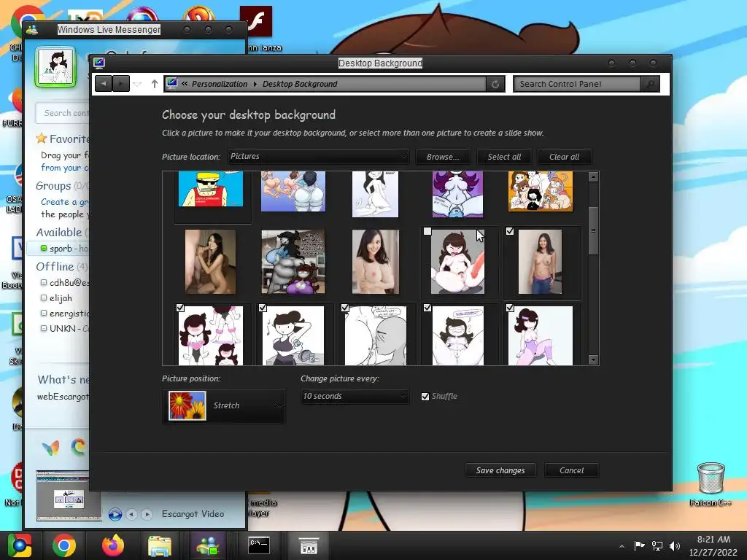Click the Desktop Background title bar icon
The width and height of the screenshot is (747, 560).
99,63
